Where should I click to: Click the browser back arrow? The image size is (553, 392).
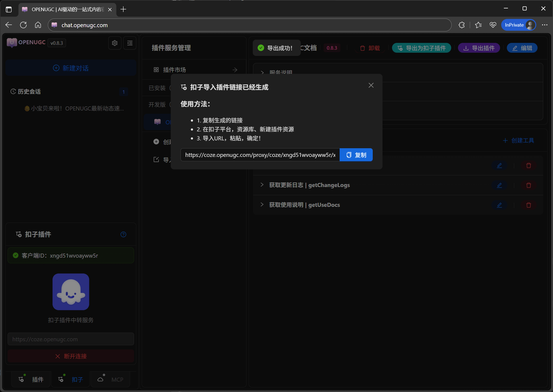coord(9,25)
